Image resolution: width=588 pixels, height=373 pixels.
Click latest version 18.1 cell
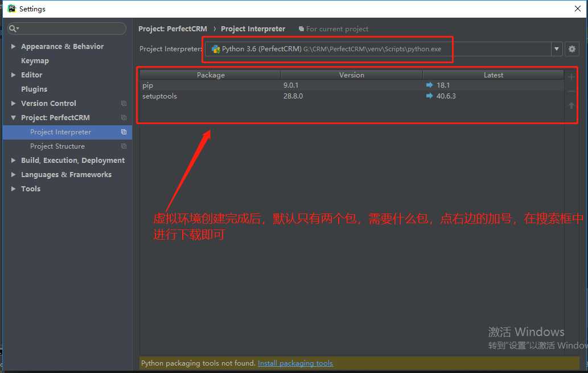coord(443,85)
